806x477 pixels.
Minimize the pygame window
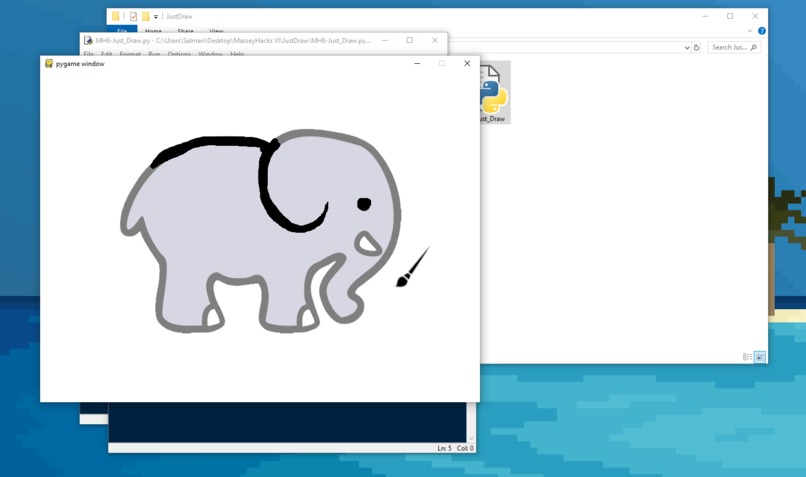tap(417, 63)
